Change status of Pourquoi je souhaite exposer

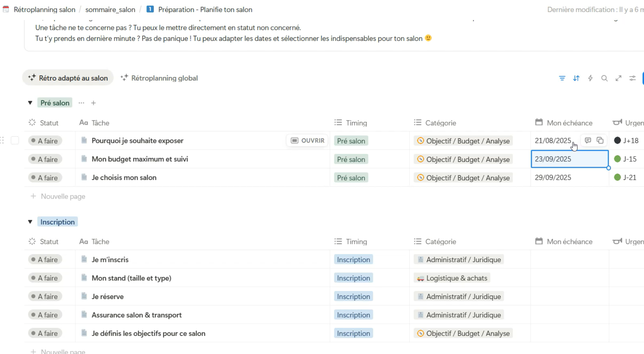click(45, 141)
